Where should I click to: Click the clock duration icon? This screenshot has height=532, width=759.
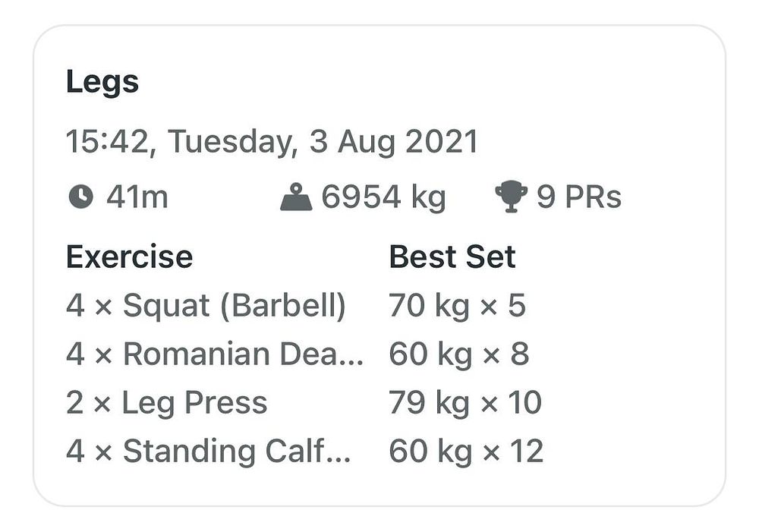point(80,197)
